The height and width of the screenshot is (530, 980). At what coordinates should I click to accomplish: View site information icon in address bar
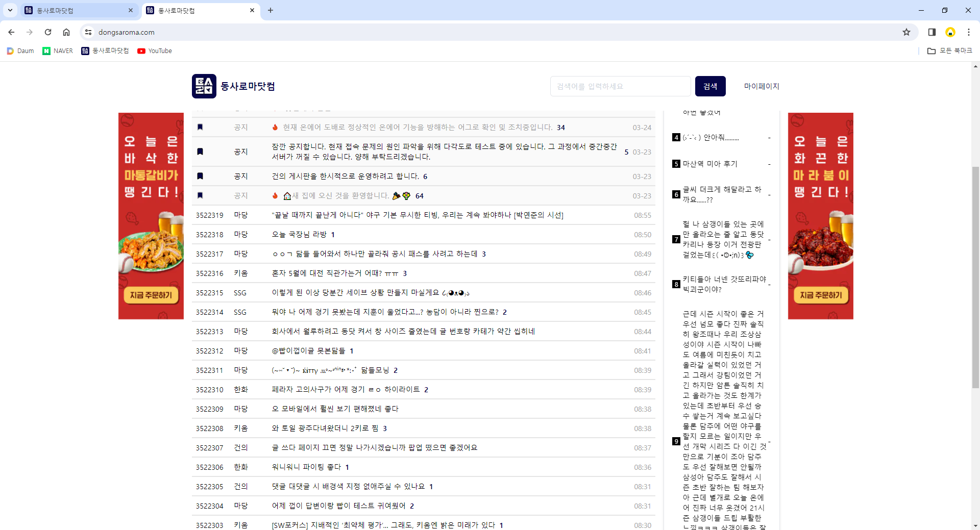point(88,32)
